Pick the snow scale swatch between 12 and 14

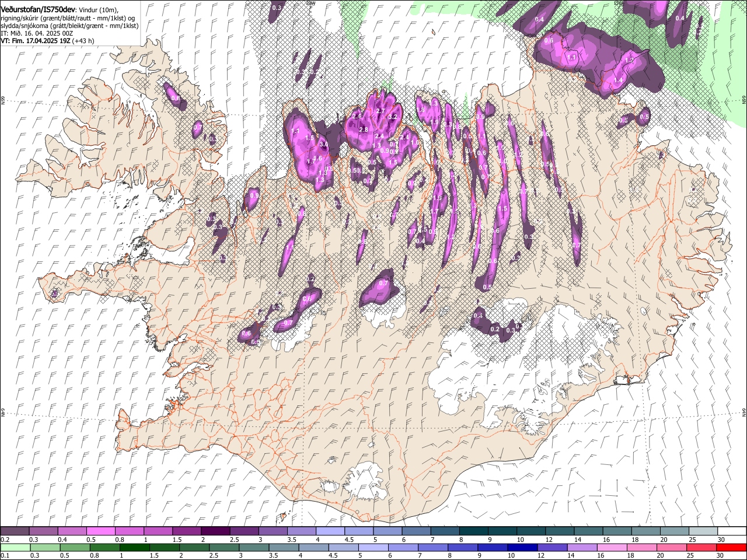click(x=558, y=531)
